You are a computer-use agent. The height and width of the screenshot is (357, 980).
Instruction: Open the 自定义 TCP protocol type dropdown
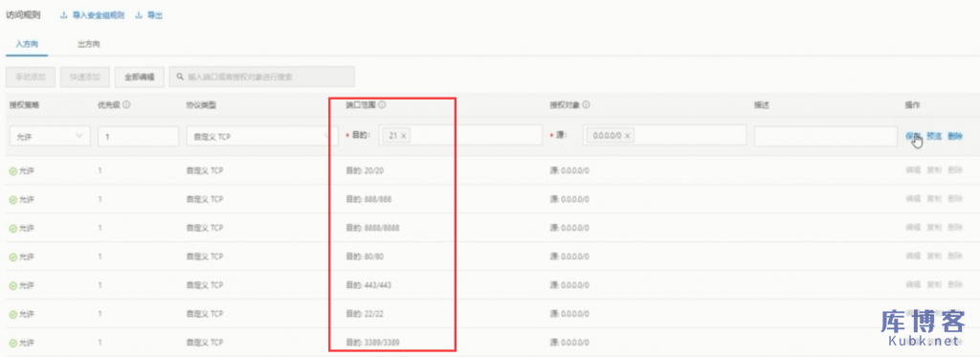(262, 136)
